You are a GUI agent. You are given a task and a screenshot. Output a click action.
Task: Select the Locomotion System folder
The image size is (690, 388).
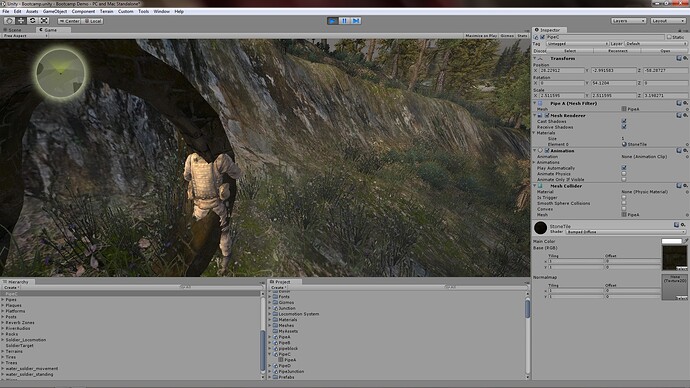pyautogui.click(x=298, y=314)
